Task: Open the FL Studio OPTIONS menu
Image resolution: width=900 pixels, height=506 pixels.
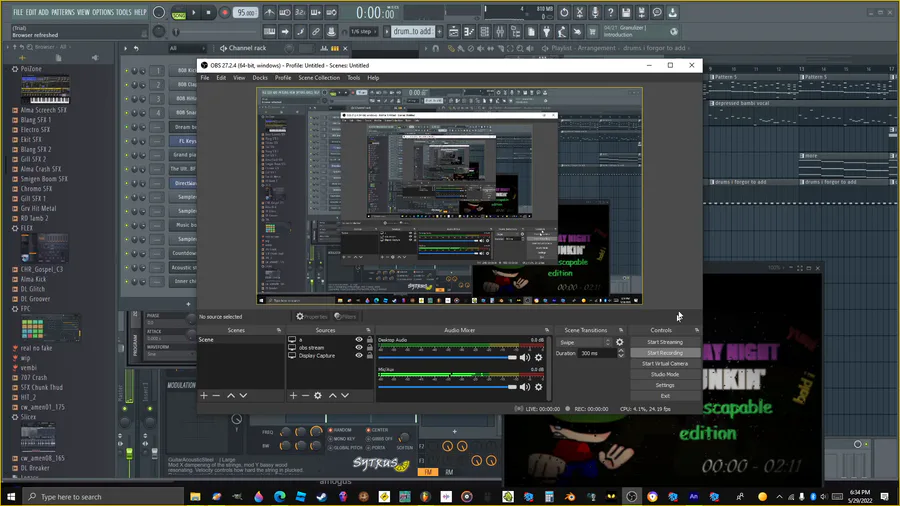Action: tap(103, 12)
